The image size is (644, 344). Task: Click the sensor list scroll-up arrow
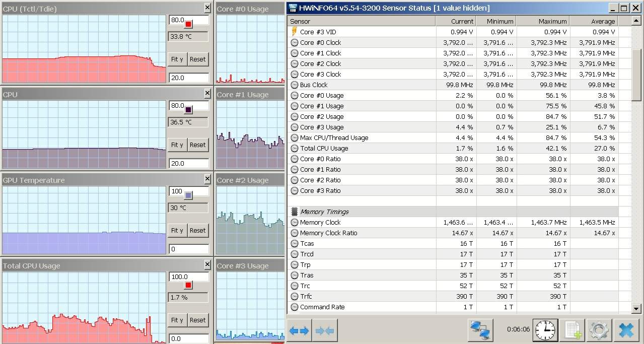coord(637,21)
